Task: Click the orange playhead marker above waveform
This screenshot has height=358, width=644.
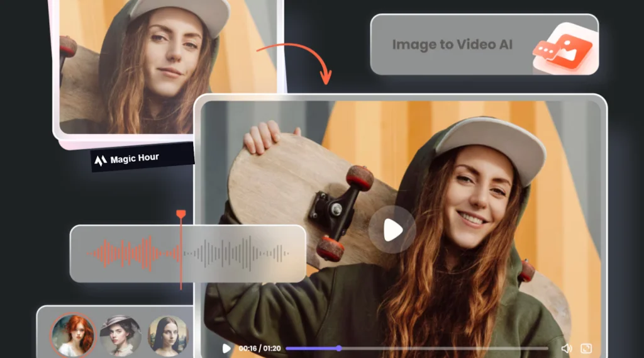Action: [x=181, y=215]
